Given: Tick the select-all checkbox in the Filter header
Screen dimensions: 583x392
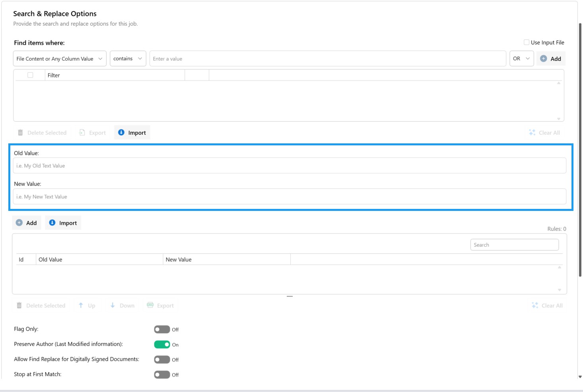Looking at the screenshot, I should 30,75.
